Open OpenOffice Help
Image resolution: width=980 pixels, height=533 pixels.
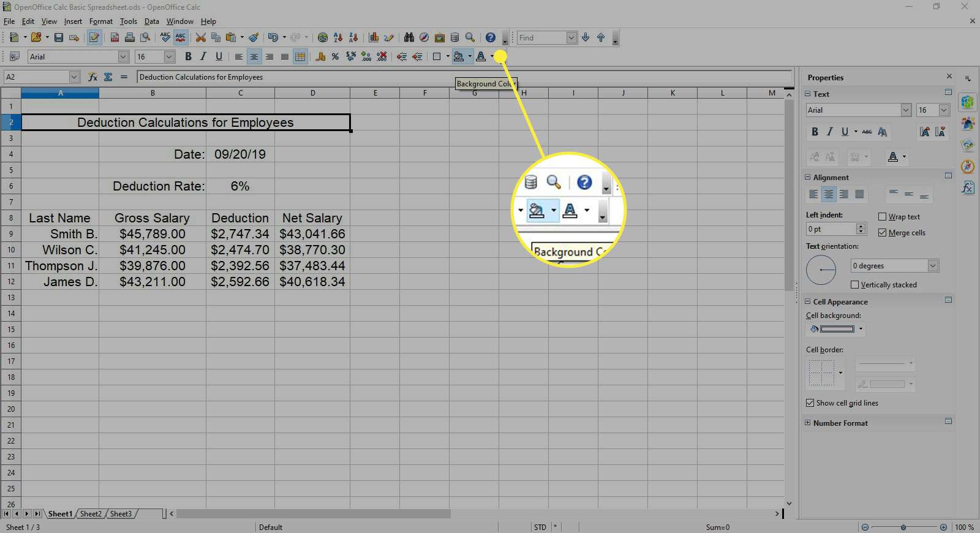[x=490, y=37]
